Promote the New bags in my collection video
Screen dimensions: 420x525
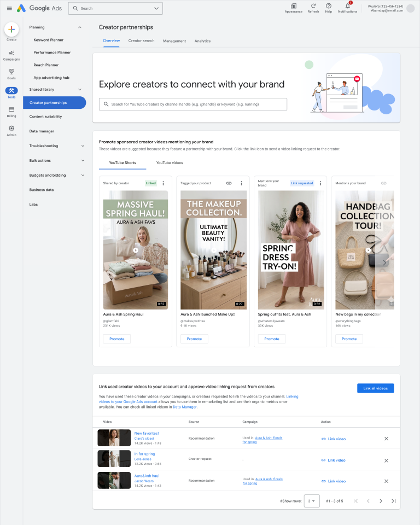click(x=349, y=339)
